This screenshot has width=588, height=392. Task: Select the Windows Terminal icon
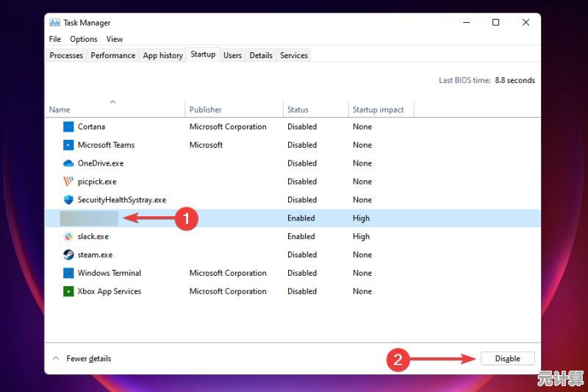(x=68, y=273)
